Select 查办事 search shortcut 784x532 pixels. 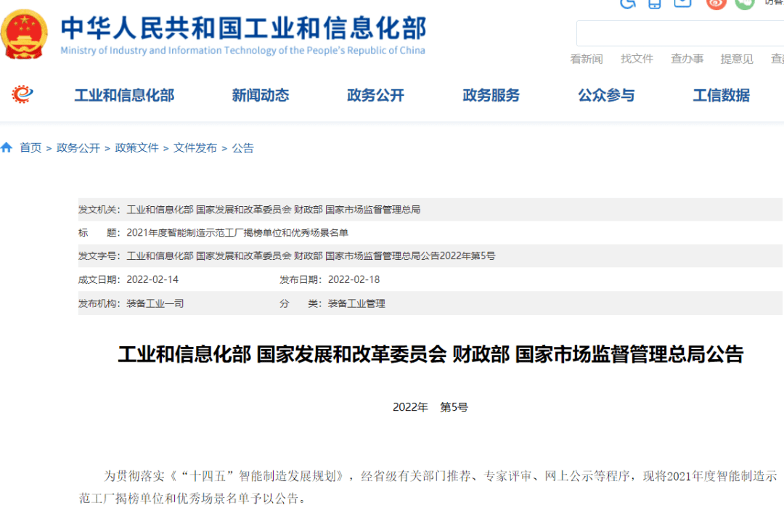687,59
